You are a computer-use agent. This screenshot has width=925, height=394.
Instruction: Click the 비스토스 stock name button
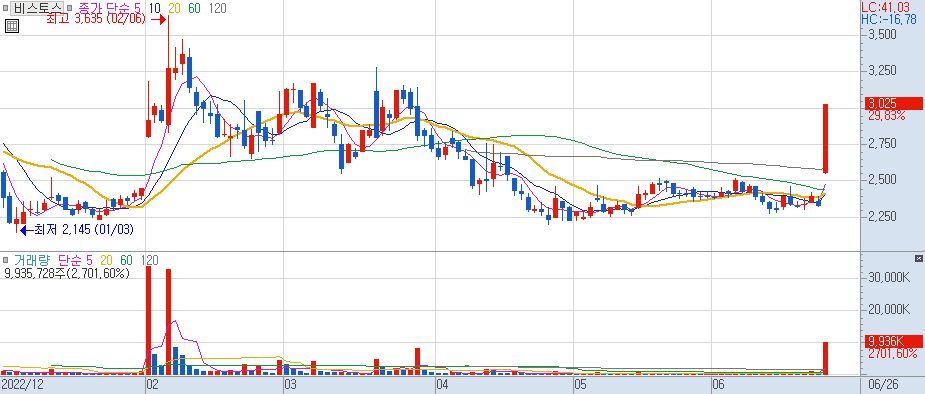point(37,8)
